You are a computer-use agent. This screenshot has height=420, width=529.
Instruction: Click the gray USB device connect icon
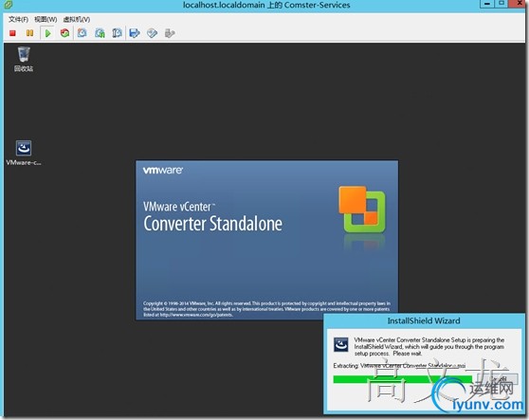click(170, 33)
